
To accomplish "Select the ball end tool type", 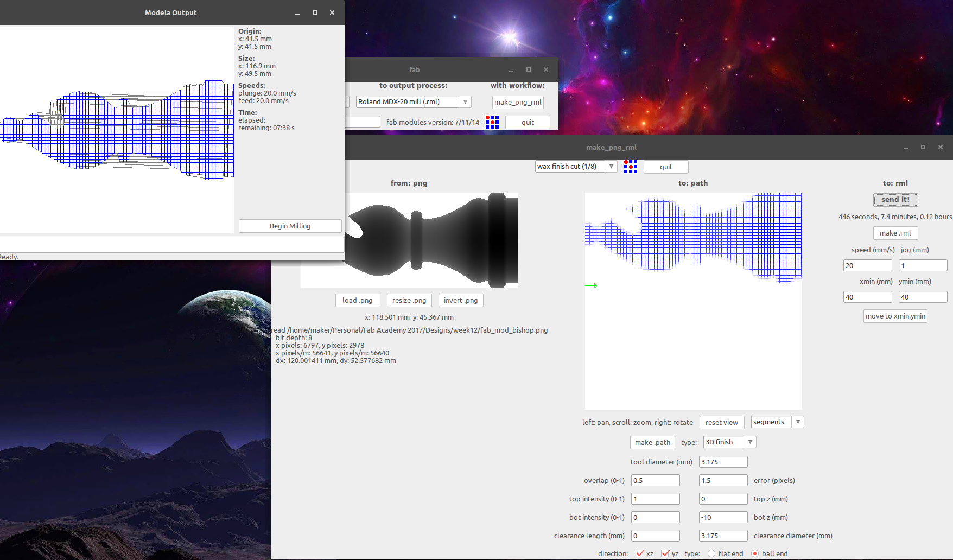I will [755, 553].
